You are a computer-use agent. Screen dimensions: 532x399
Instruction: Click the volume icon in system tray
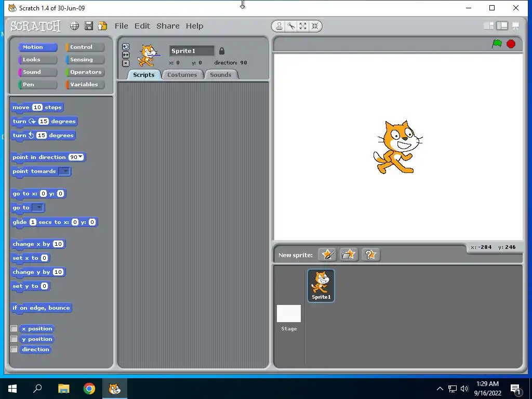(464, 389)
